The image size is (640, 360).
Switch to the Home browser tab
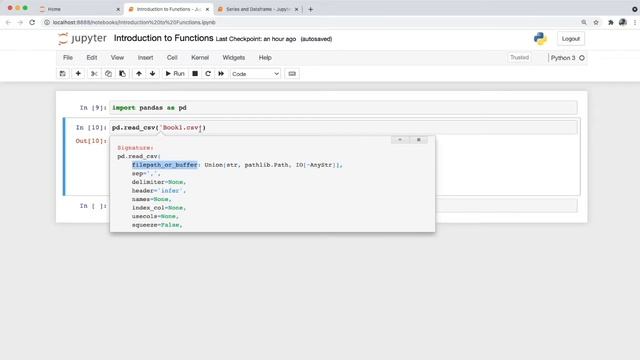tap(80, 9)
